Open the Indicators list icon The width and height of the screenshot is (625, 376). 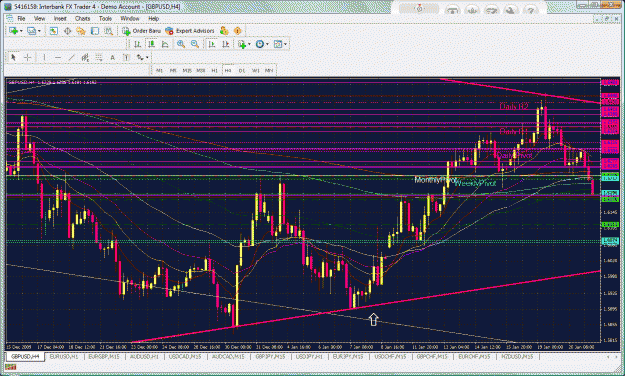click(242, 44)
